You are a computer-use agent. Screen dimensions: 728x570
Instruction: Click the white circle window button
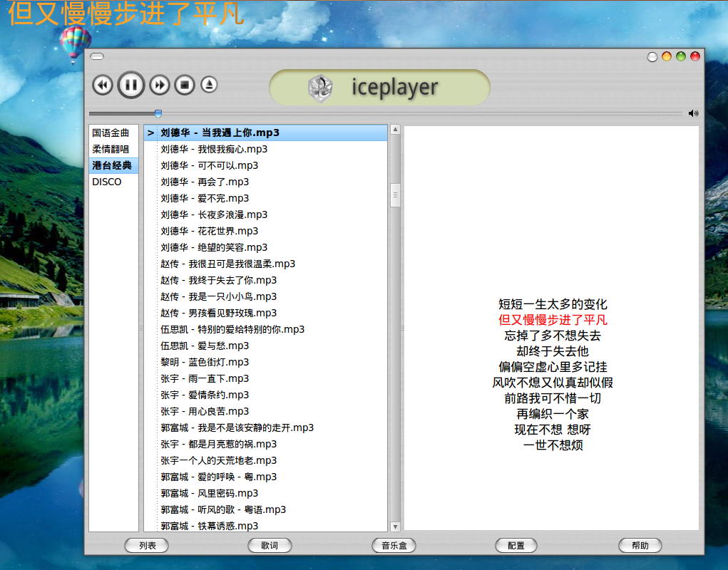tap(652, 56)
